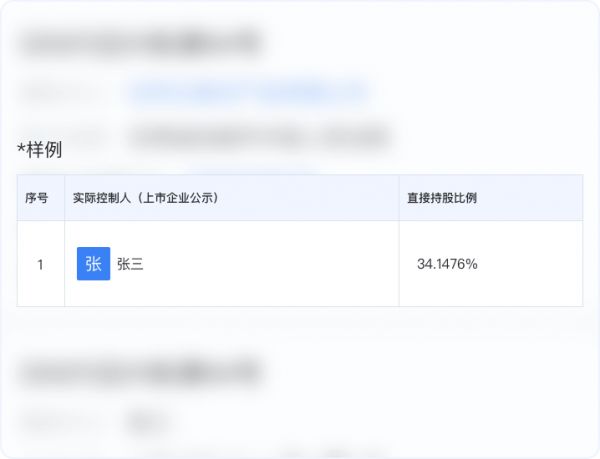Click the 直接持股比例 column header
600x459 pixels.
[x=442, y=198]
